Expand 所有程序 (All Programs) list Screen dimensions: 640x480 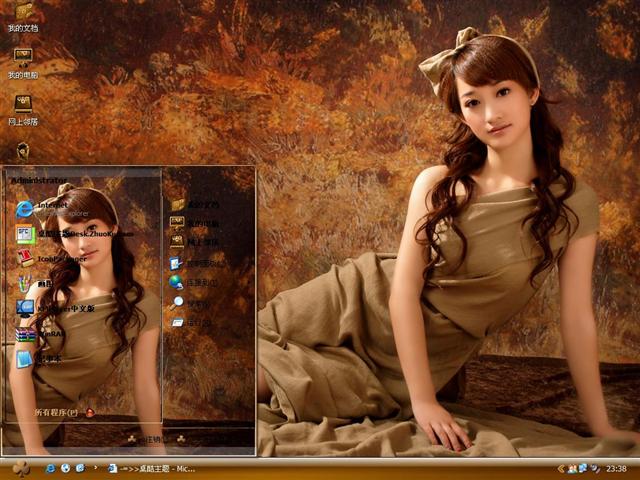62,412
